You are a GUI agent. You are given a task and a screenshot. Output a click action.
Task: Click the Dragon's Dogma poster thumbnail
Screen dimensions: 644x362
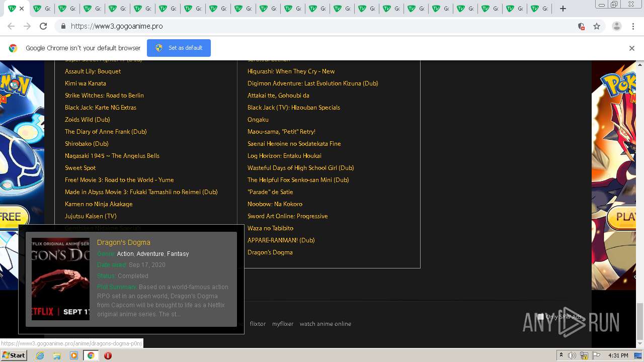click(x=60, y=279)
